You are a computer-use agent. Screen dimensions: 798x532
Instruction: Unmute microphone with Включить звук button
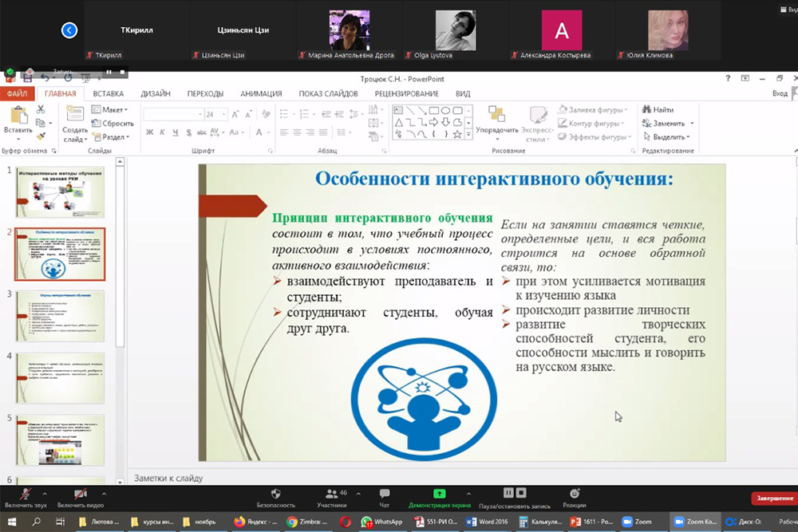pos(25,495)
